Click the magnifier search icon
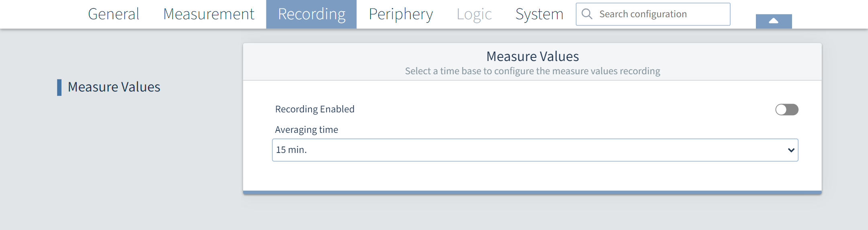This screenshot has height=230, width=868. [x=587, y=14]
